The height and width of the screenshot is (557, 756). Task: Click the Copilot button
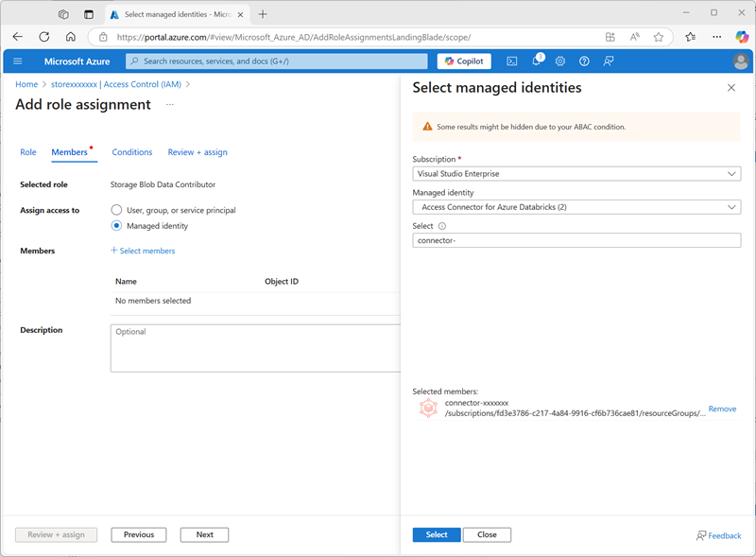tap(464, 61)
